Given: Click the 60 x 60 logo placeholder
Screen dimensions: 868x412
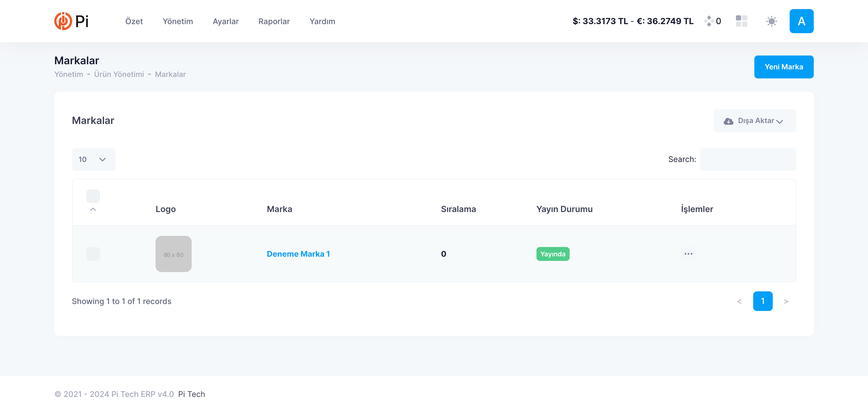Looking at the screenshot, I should [x=173, y=254].
